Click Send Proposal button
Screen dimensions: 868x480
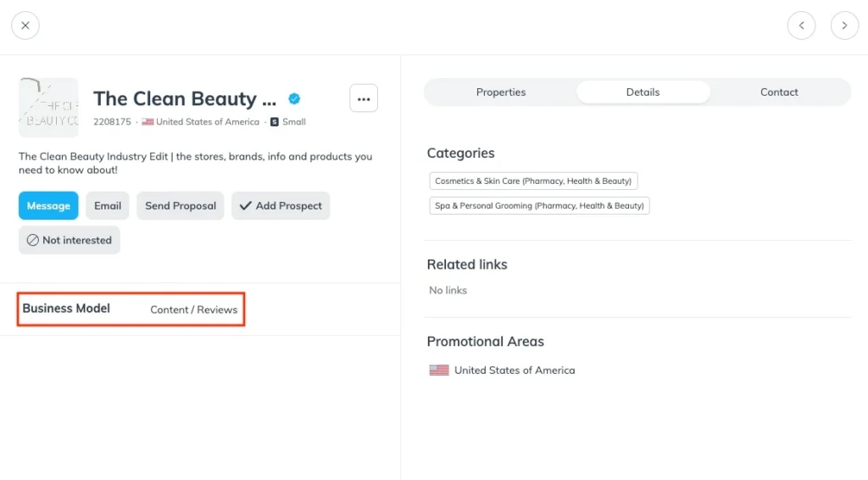(x=181, y=205)
